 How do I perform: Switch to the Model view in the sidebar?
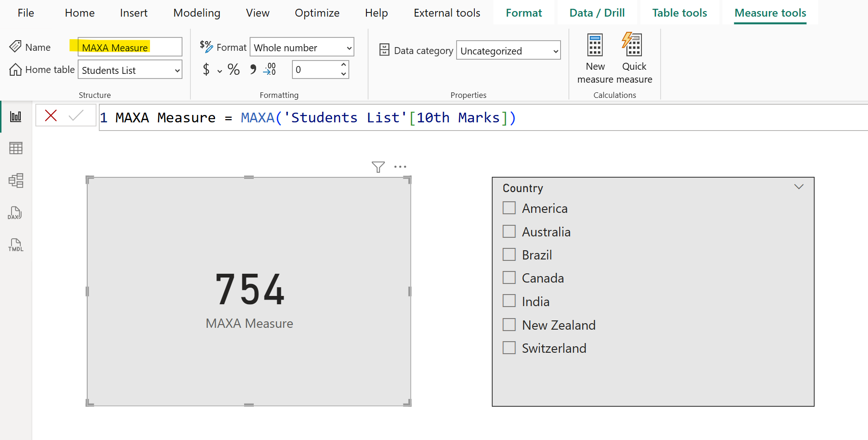16,181
